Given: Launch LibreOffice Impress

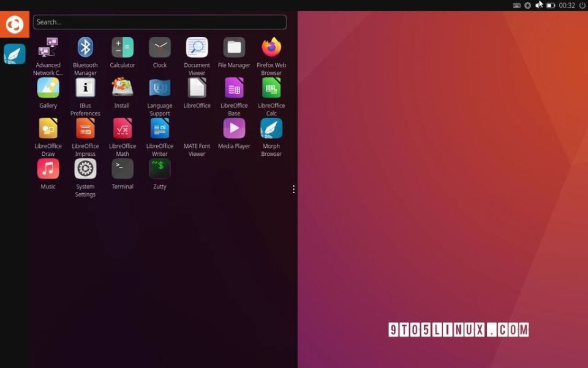Looking at the screenshot, I should [x=85, y=128].
